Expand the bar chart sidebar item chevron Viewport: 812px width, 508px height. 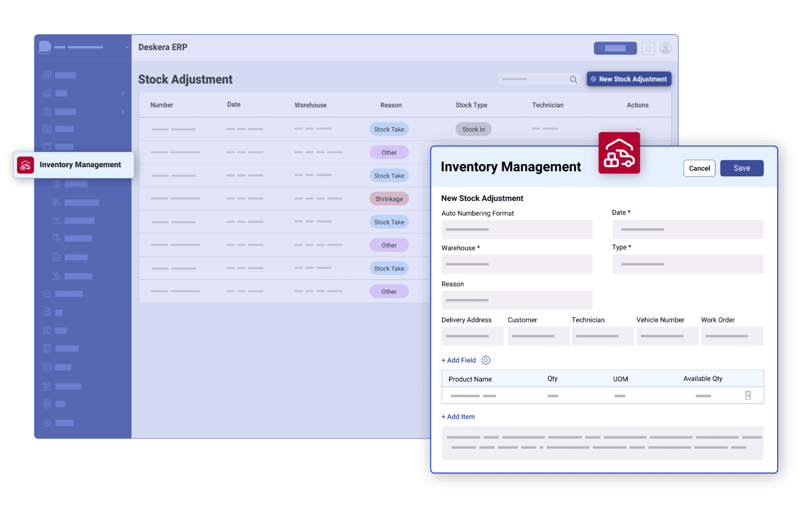click(123, 93)
